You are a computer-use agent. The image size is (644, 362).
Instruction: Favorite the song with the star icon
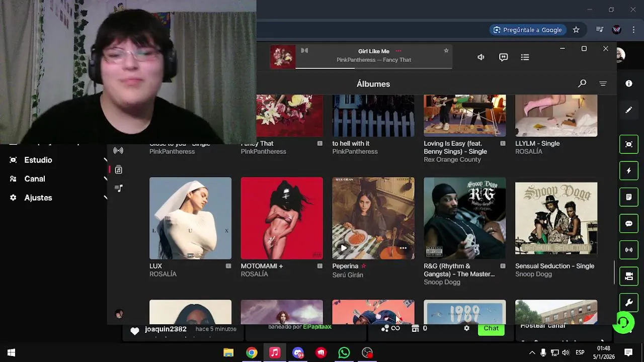tap(446, 51)
